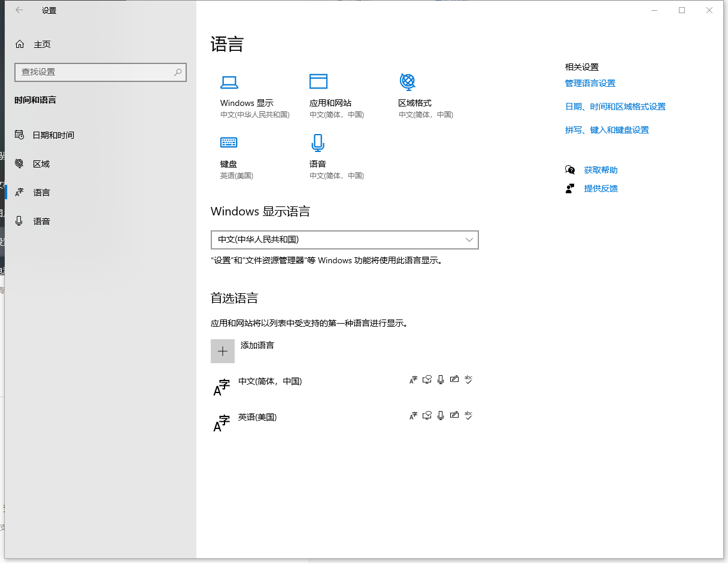728x563 pixels.
Task: Click 获取帮助 link
Action: [601, 170]
